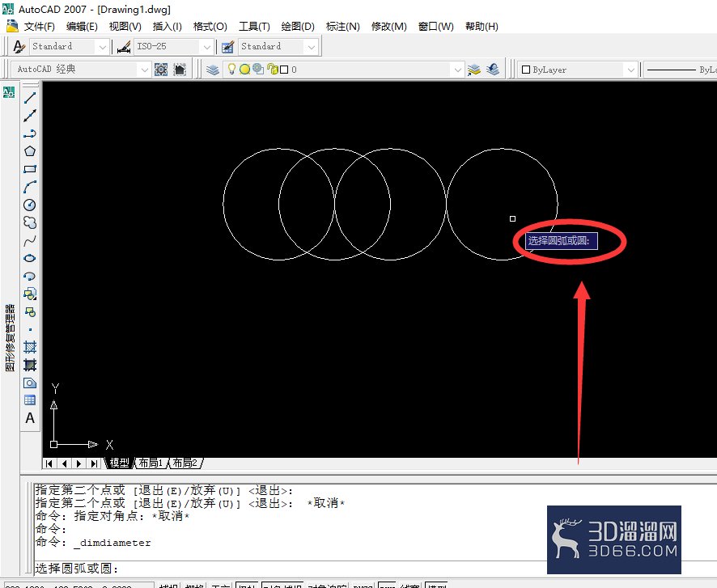Viewport: 717px width, 588px height.
Task: Select the Point tool
Action: click(30, 329)
